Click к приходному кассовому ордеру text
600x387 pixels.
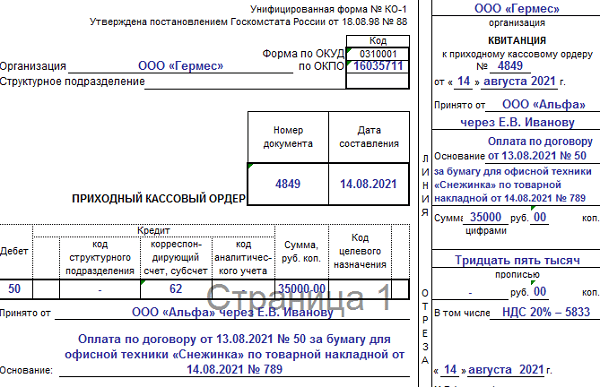tap(517, 54)
